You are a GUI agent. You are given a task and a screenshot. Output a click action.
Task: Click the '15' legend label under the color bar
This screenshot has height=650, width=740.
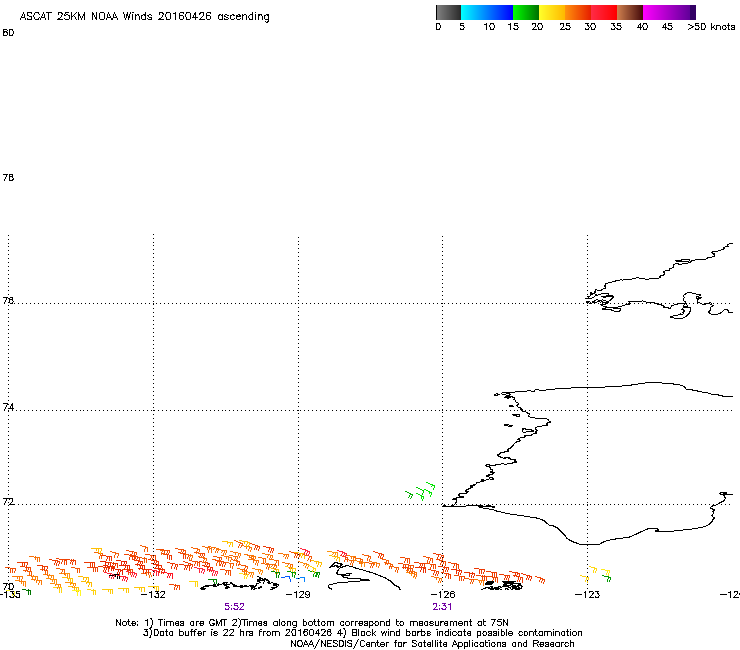click(x=513, y=27)
